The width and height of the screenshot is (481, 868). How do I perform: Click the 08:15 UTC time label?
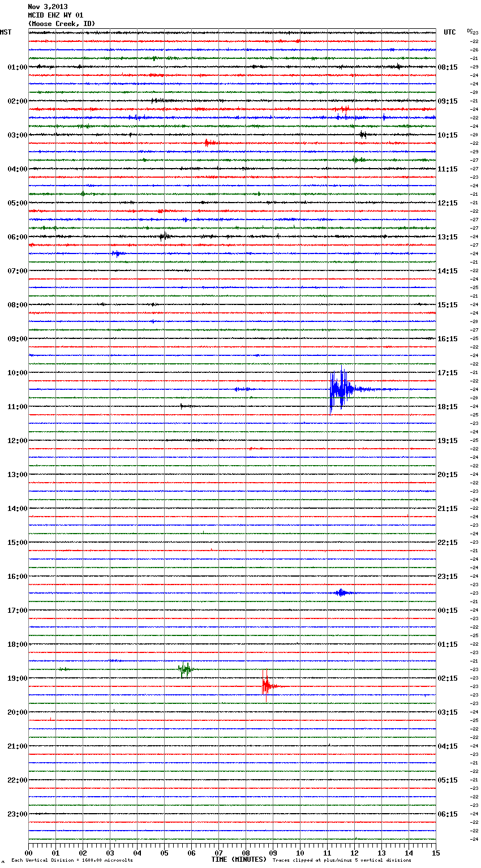(x=448, y=67)
